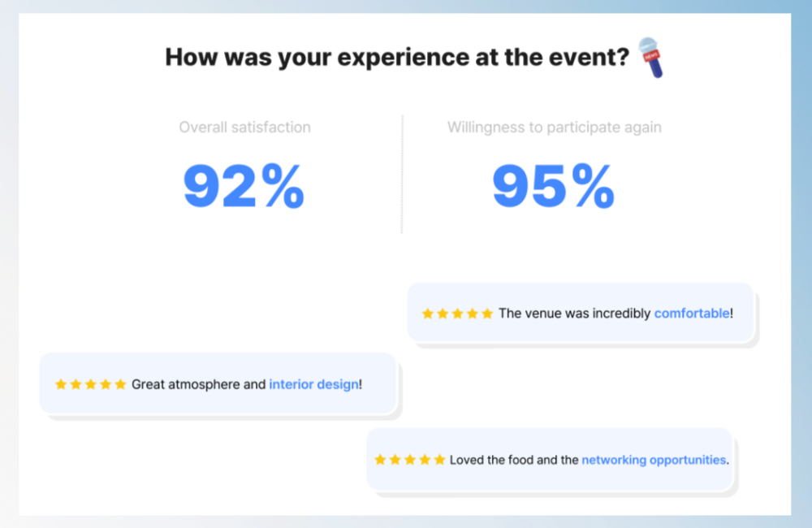This screenshot has height=528, width=812.
Task: Click first star in the food review
Action: (x=380, y=460)
